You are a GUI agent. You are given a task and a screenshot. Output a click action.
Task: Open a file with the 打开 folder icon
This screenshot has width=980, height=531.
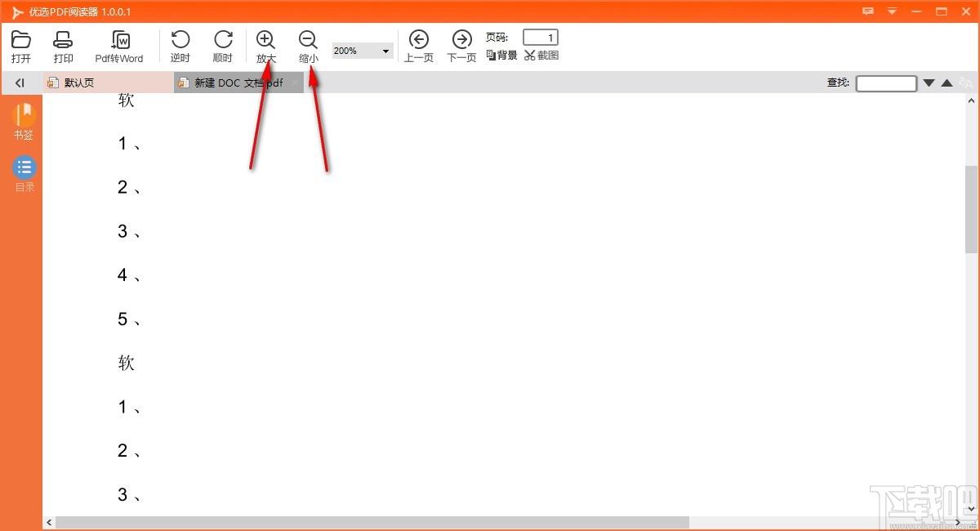(21, 47)
